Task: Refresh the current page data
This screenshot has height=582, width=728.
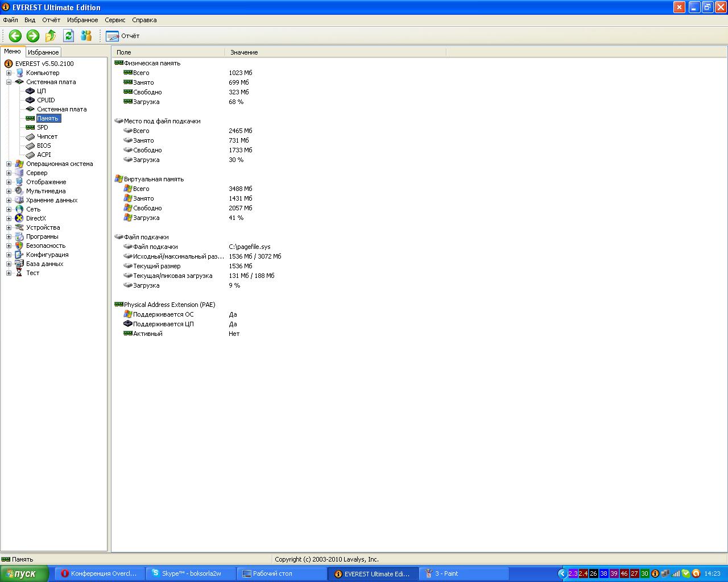Action: pos(69,36)
